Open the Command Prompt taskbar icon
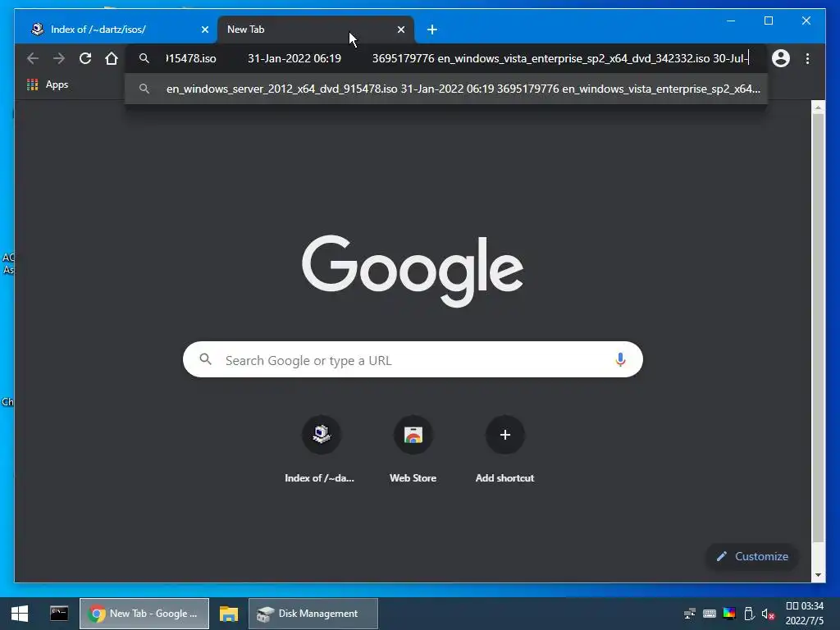The height and width of the screenshot is (630, 840). (59, 614)
